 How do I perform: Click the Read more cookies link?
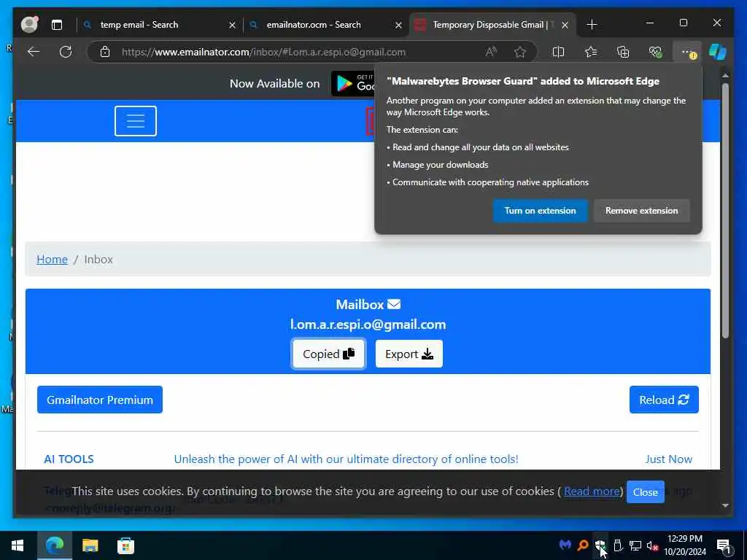(592, 491)
